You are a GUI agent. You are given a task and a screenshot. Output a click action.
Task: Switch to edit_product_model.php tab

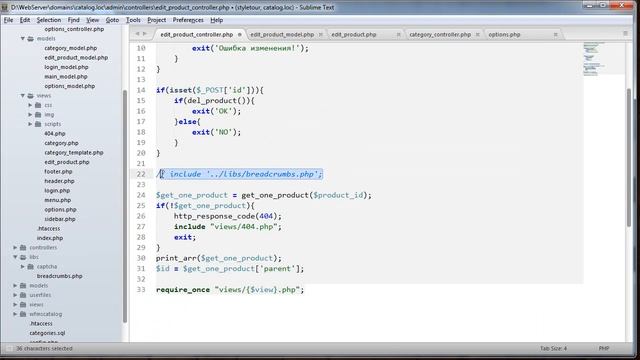282,35
